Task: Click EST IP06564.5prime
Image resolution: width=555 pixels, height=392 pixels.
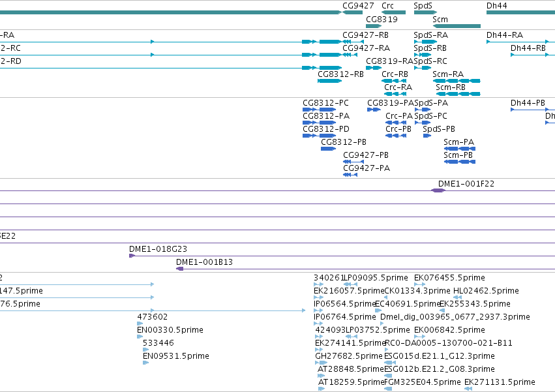Action: [x=344, y=304]
